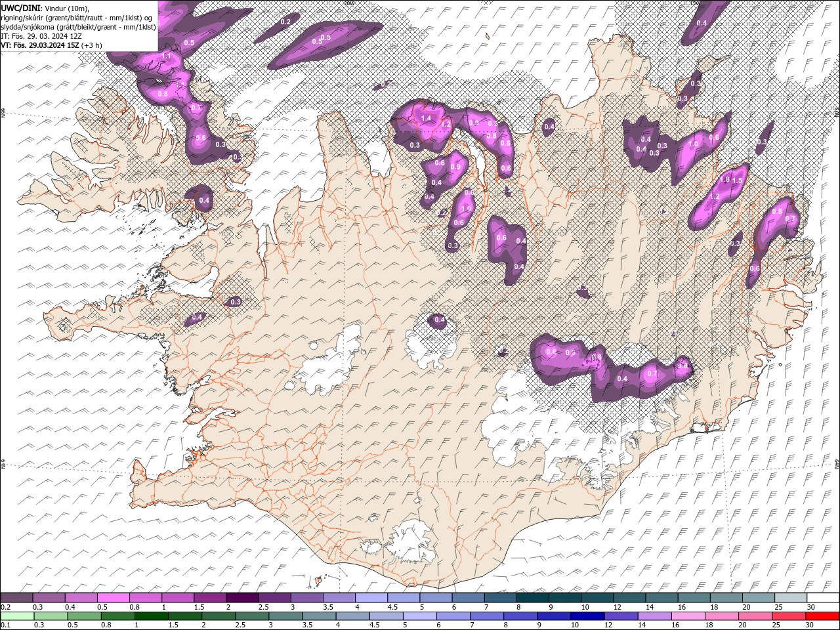Pick the light pink 16 swatch, lower legend

point(688,616)
